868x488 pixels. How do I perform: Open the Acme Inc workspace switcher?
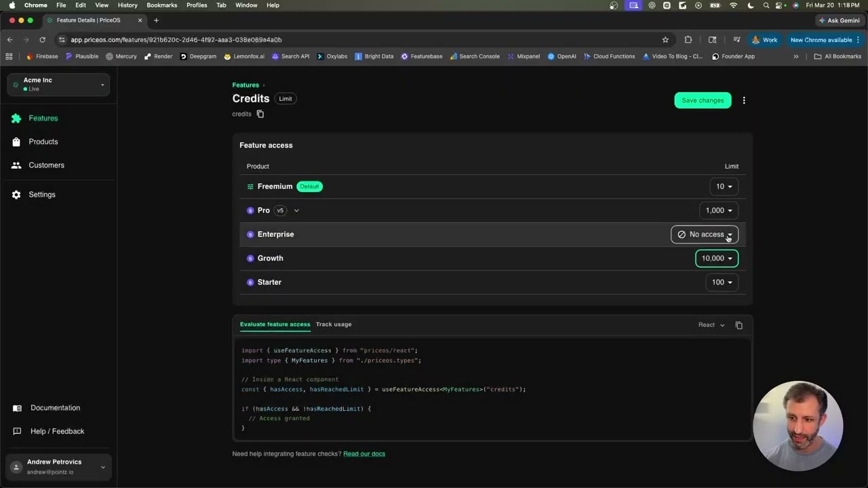pyautogui.click(x=58, y=84)
